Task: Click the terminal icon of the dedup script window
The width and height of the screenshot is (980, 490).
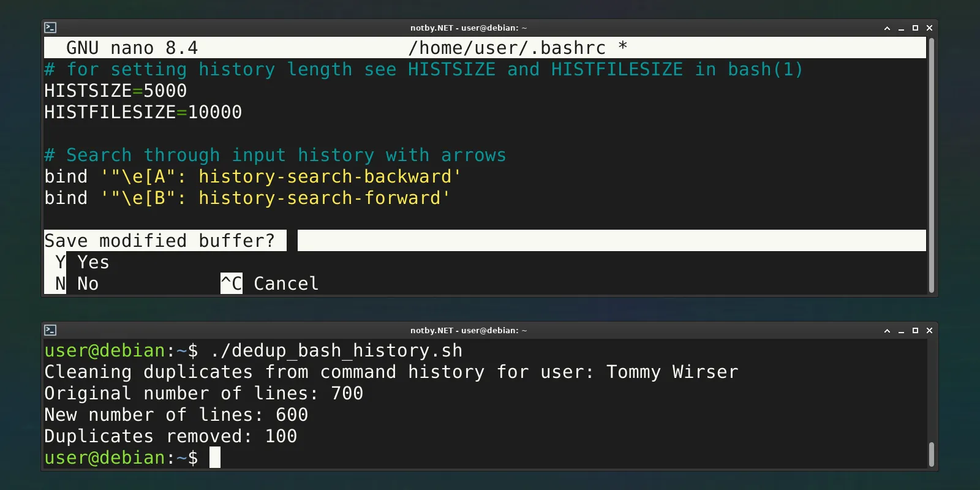Action: pyautogui.click(x=50, y=330)
